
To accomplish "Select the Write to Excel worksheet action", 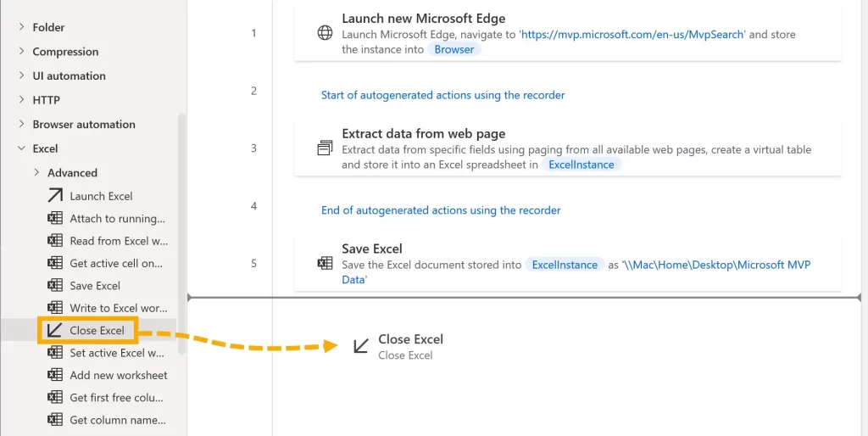I will (x=118, y=308).
